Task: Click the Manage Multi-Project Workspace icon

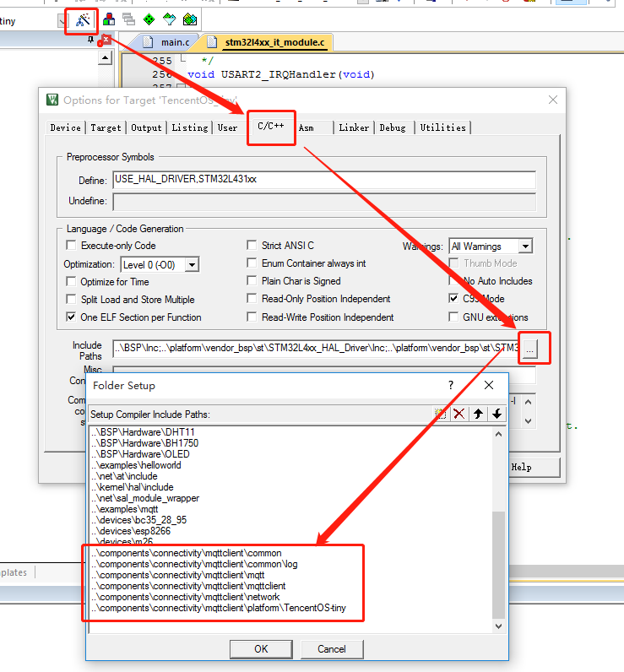Action: [128, 19]
